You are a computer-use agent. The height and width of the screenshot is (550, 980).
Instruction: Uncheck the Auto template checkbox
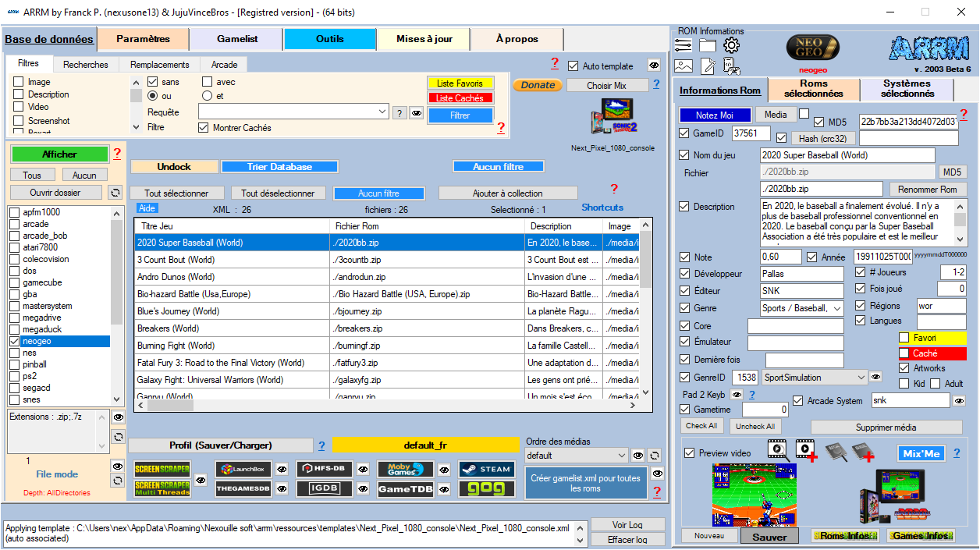[573, 66]
